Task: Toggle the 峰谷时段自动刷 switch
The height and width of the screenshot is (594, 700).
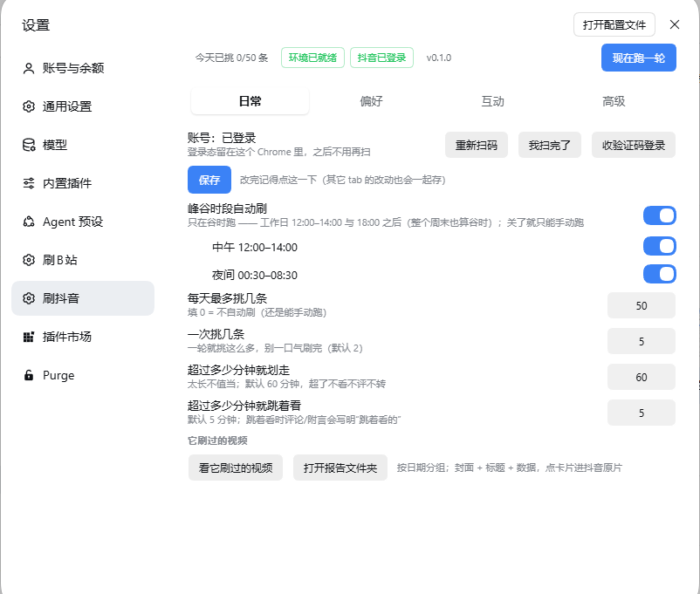Action: click(x=659, y=215)
